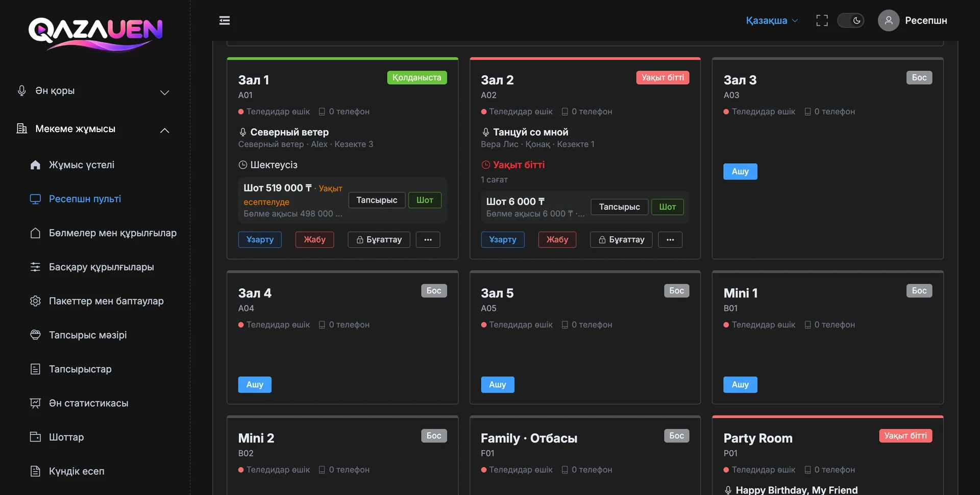Click Бұғаттау lock button in Зал 2

[621, 239]
